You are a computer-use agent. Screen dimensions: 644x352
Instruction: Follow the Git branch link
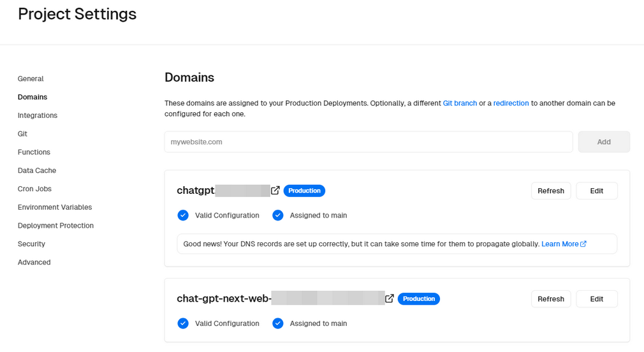coord(460,103)
